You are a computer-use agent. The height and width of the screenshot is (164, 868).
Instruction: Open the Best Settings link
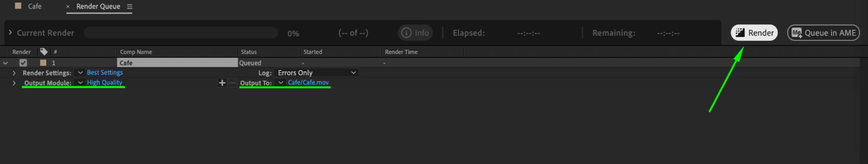(x=105, y=73)
